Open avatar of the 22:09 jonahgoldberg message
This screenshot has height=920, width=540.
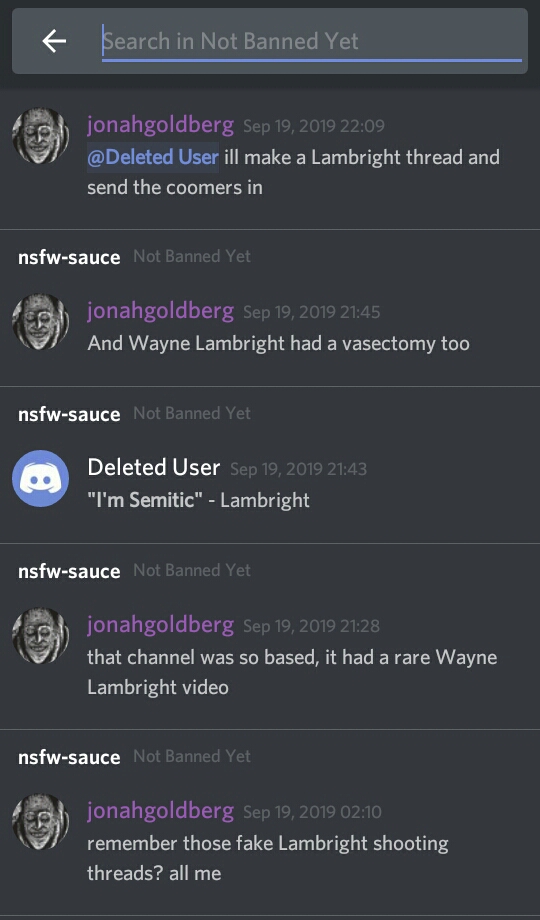click(40, 136)
